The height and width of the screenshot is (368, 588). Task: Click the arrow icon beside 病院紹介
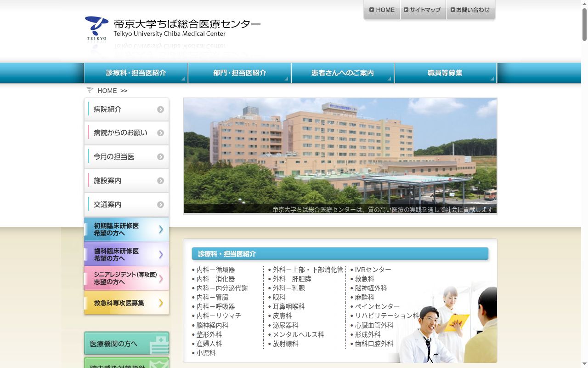[160, 109]
